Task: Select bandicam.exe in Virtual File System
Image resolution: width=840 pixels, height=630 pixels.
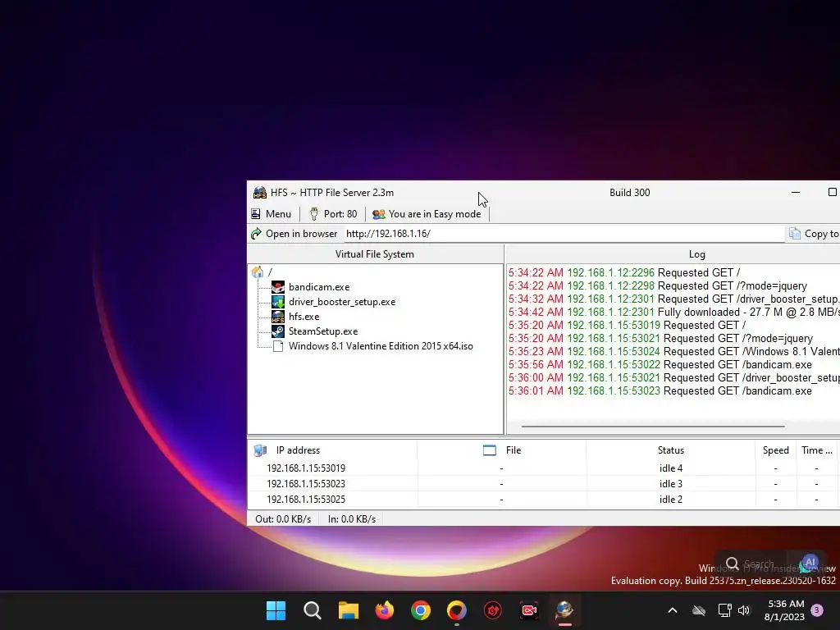Action: pyautogui.click(x=319, y=287)
